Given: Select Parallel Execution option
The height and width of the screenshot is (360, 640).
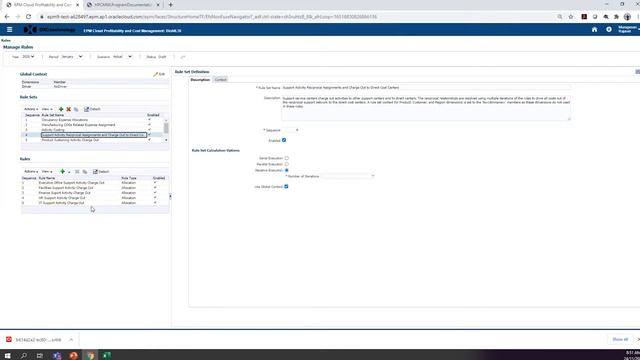Looking at the screenshot, I should click(287, 164).
